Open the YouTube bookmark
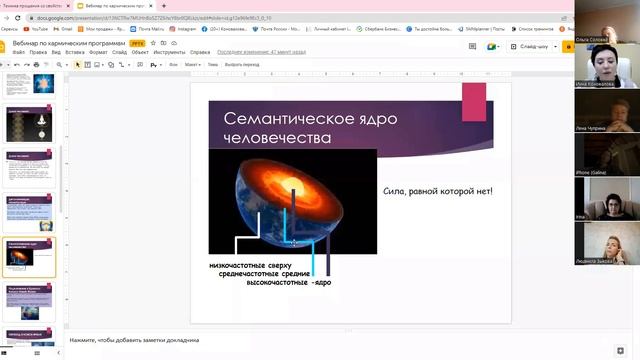640x360 pixels. coord(36,29)
